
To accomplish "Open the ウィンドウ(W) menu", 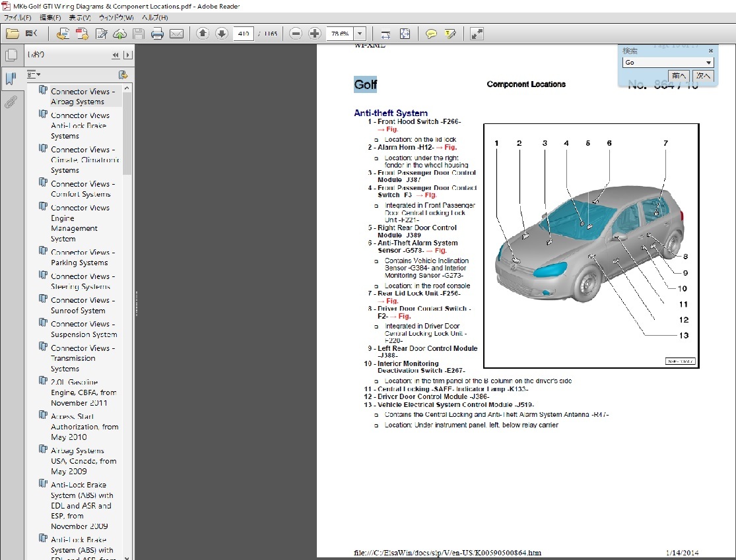I will click(116, 17).
